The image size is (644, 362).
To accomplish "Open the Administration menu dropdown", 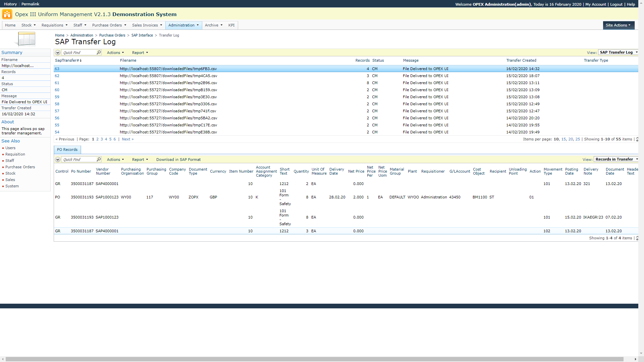I will pyautogui.click(x=183, y=25).
